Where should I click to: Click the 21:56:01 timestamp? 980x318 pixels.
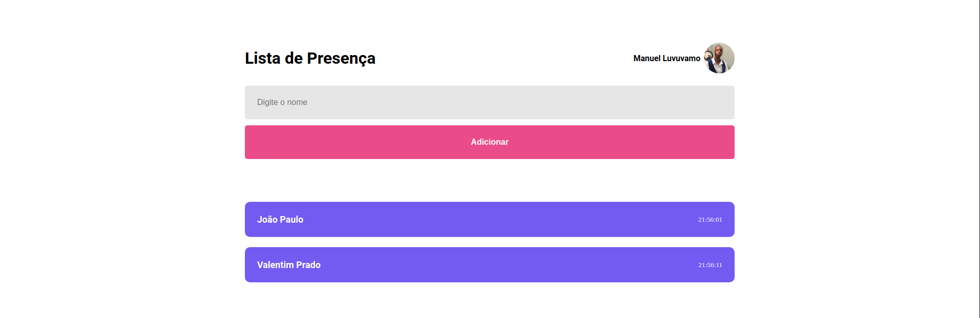(710, 220)
